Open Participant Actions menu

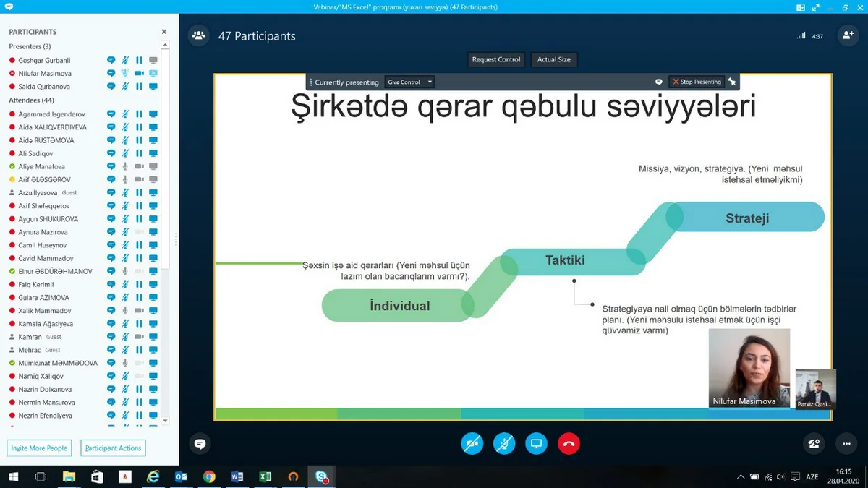(113, 448)
